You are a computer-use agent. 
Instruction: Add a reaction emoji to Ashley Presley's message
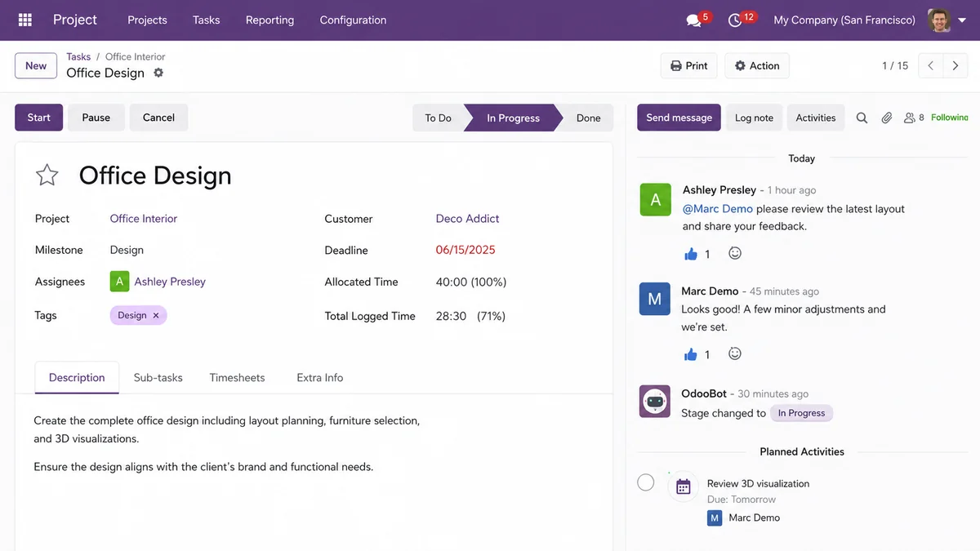[x=735, y=253]
